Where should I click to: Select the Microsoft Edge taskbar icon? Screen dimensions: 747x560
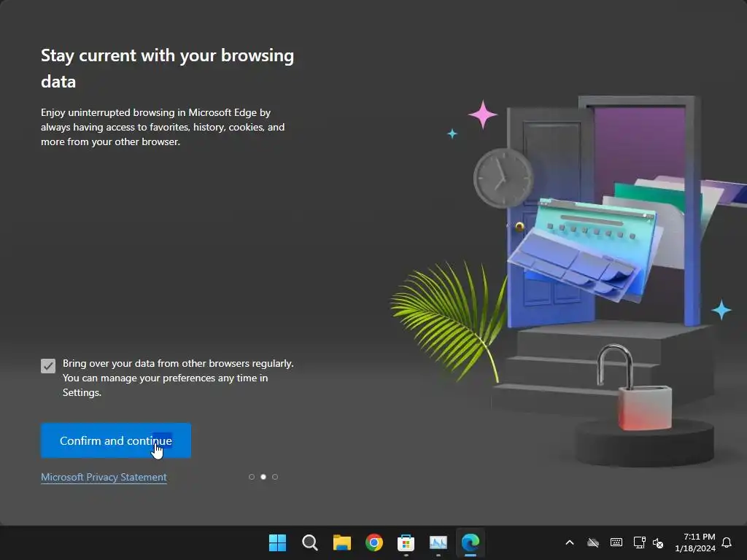(x=471, y=542)
